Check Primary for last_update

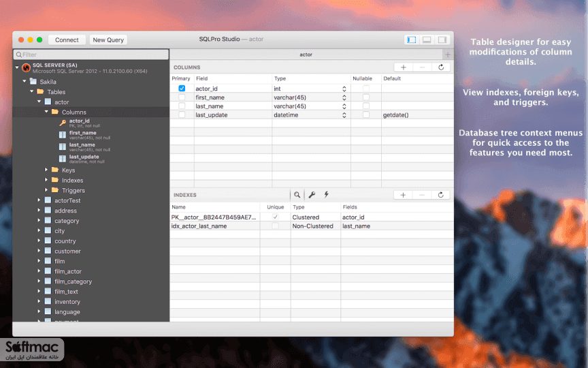182,114
